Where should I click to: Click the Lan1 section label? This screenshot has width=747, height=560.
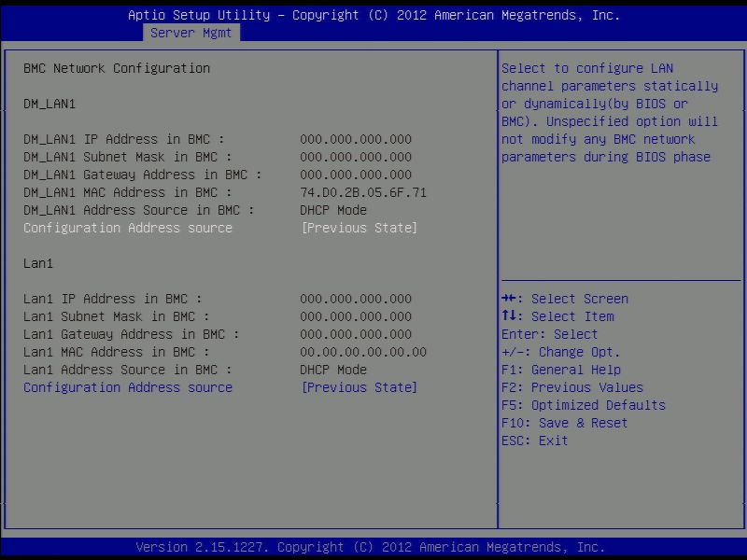(x=38, y=264)
